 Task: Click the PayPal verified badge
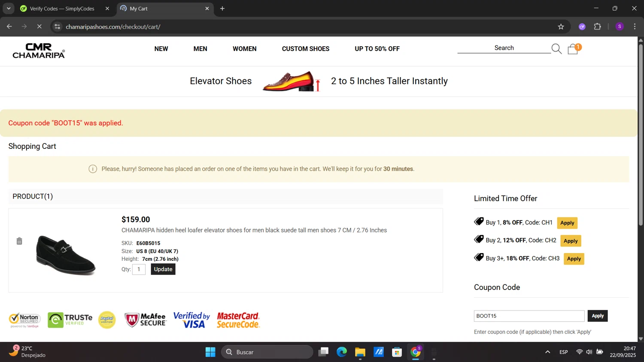click(107, 320)
